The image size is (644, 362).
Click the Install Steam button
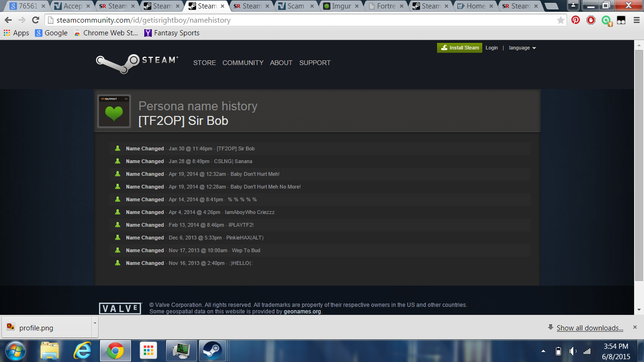[x=460, y=48]
